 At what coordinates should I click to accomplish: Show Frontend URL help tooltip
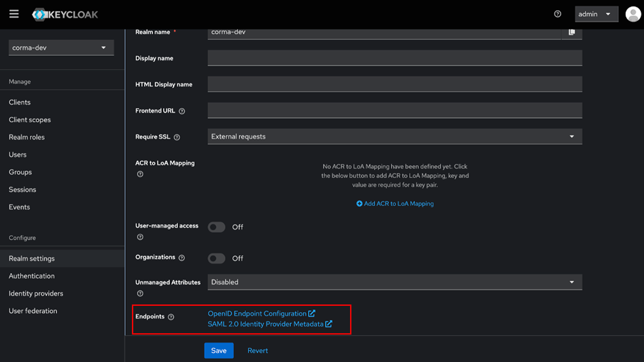pos(182,111)
